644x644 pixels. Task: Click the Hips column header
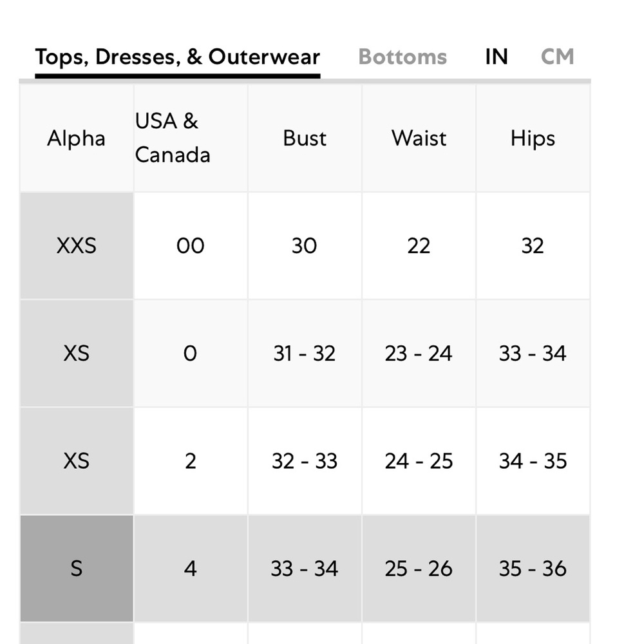533,138
